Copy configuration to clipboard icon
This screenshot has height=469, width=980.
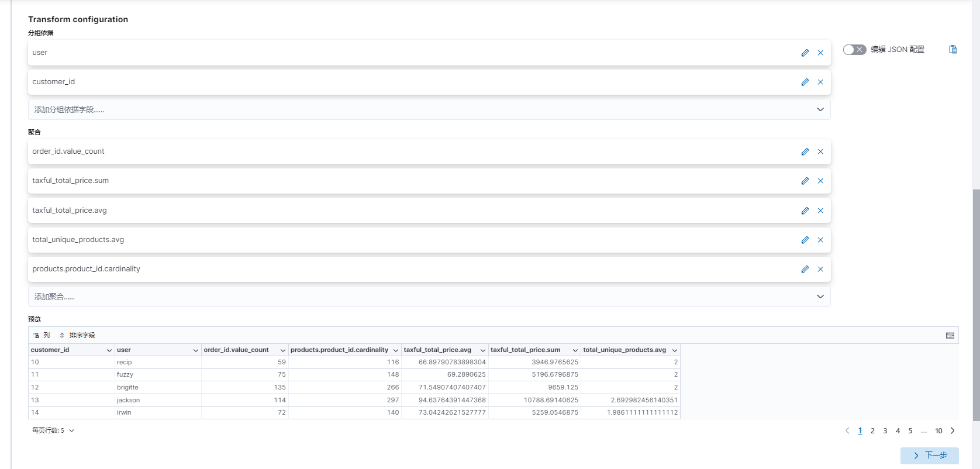pos(953,49)
